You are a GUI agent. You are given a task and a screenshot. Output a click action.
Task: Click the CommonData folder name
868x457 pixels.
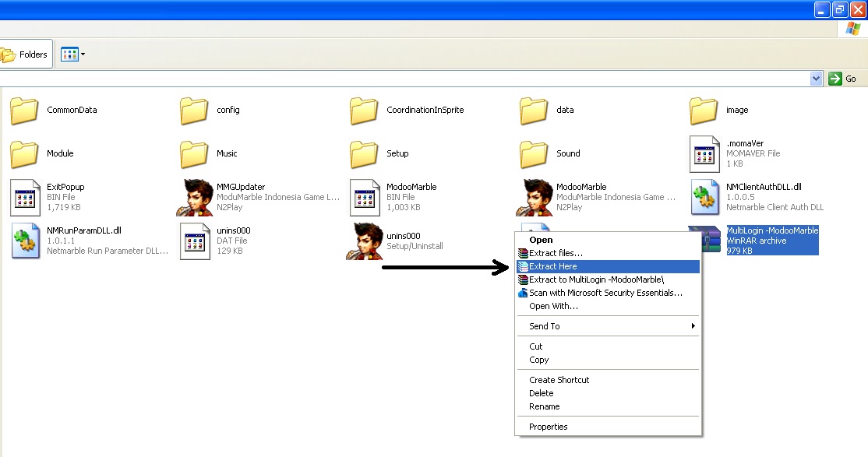click(x=72, y=110)
